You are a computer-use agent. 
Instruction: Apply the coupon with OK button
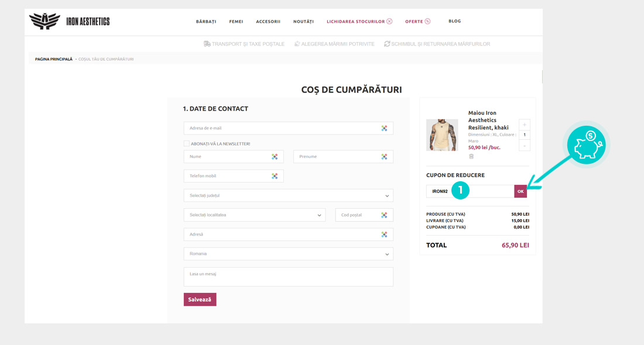pos(520,191)
